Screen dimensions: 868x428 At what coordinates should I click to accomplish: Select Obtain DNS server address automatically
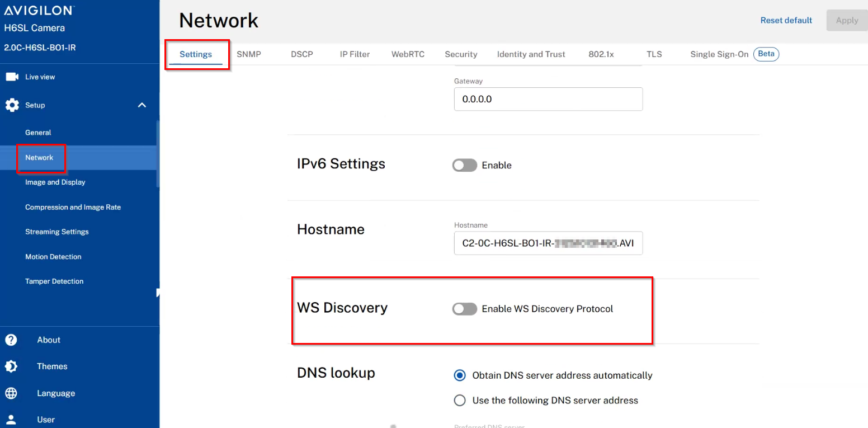pos(460,375)
